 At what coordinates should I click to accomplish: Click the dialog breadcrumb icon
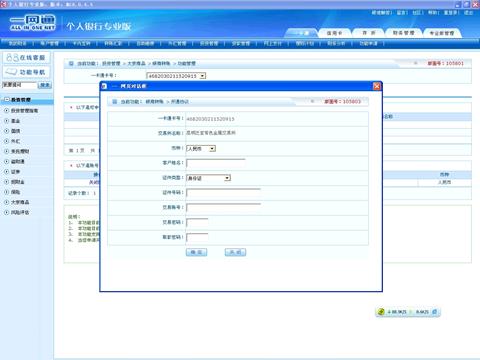[115, 102]
